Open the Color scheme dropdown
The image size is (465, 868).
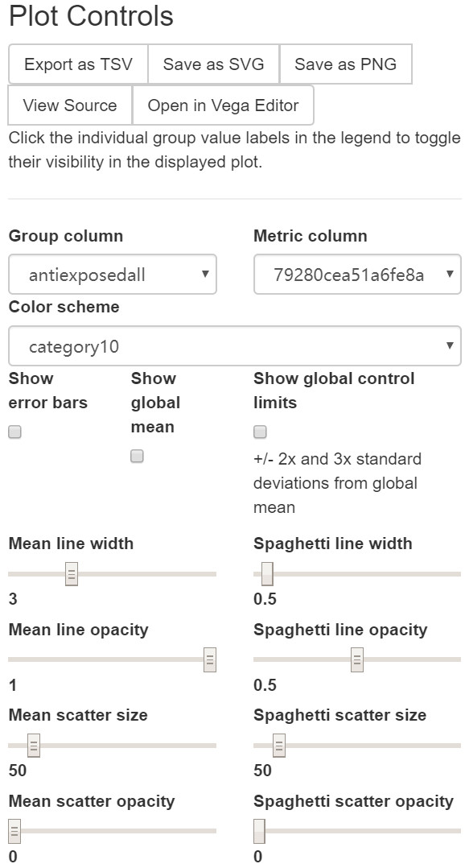coord(235,346)
